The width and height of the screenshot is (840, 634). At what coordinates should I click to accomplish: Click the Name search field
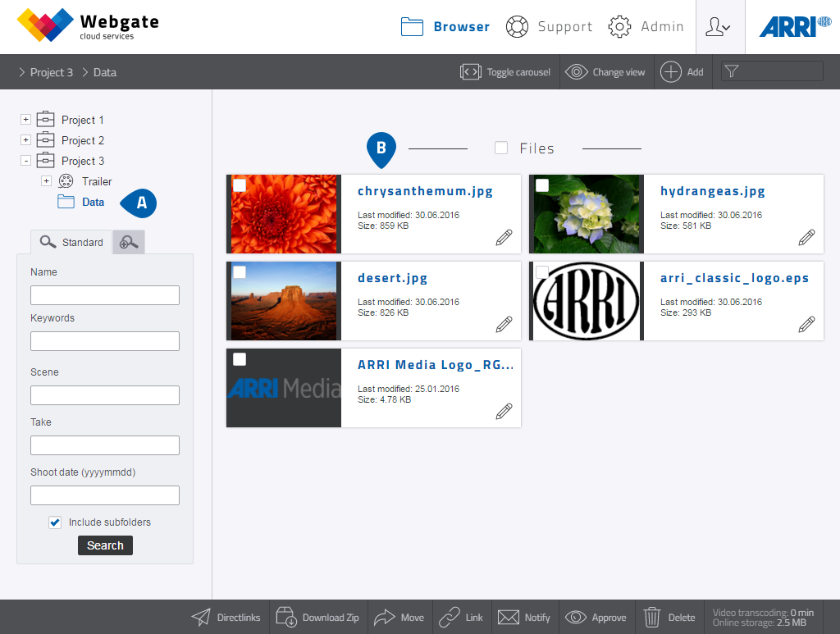click(105, 295)
